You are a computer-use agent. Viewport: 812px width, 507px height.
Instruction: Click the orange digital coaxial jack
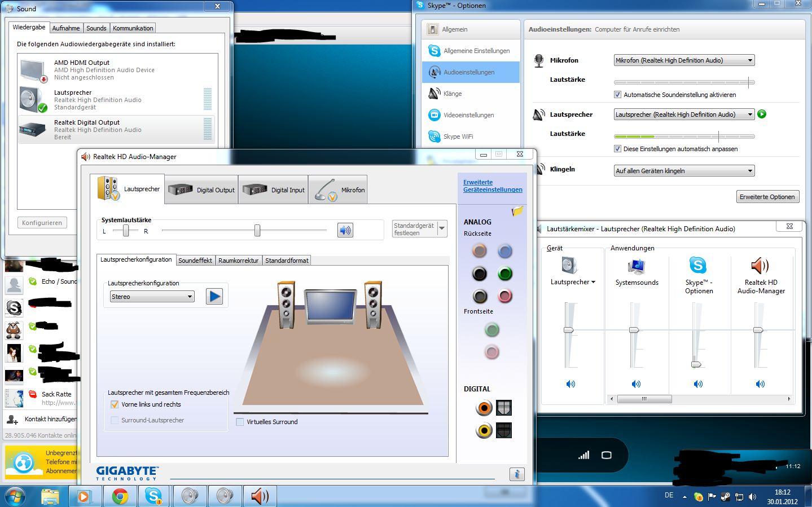[484, 408]
